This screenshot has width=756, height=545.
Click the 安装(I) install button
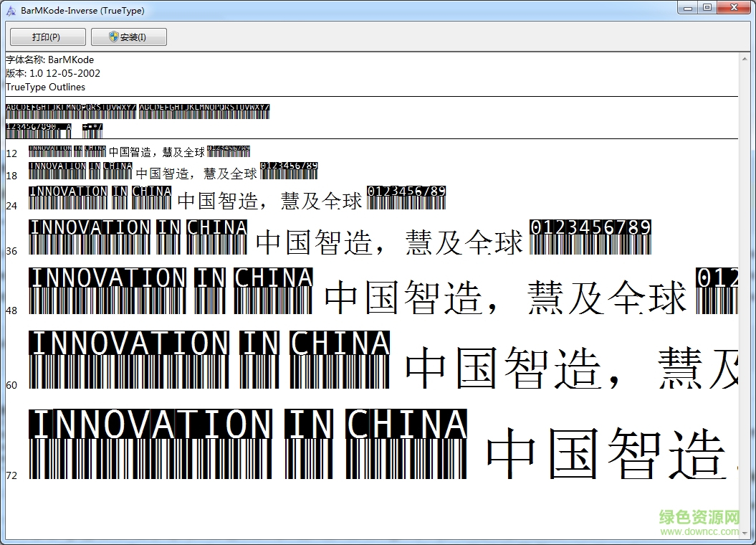[x=129, y=37]
